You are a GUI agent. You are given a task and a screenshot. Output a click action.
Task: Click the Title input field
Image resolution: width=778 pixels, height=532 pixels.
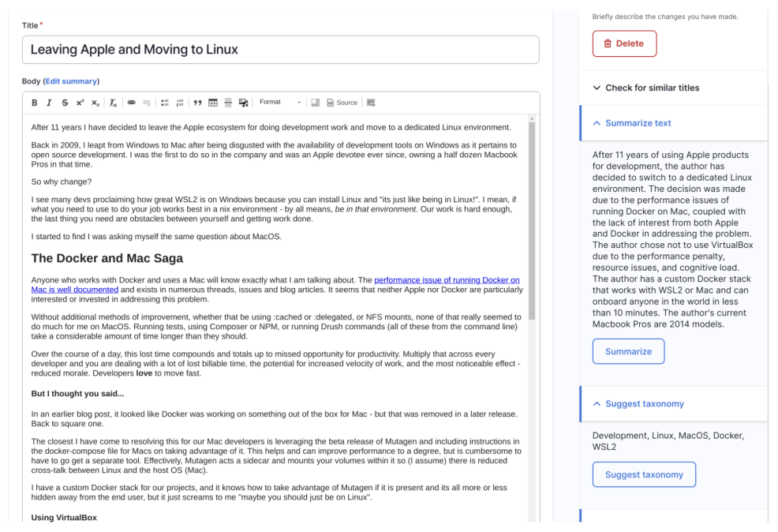pyautogui.click(x=280, y=50)
